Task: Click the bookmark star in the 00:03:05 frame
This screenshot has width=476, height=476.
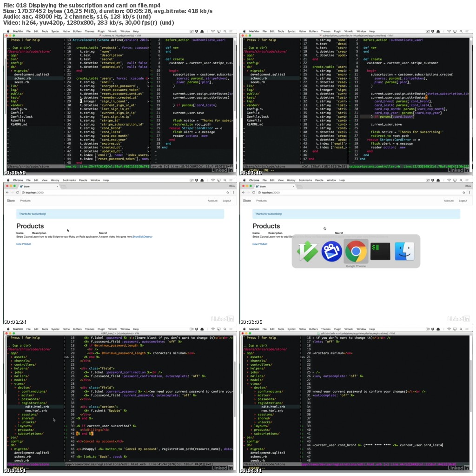Action: (463, 193)
